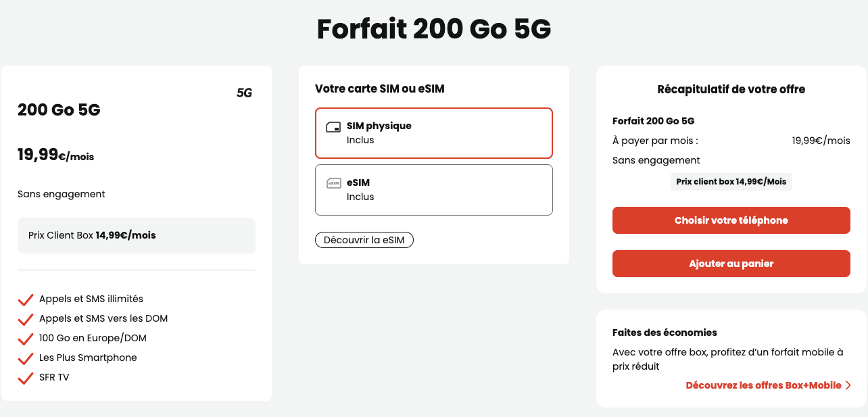Click the arrow after Box+Mobile offers link
This screenshot has width=868, height=417.
click(x=848, y=385)
